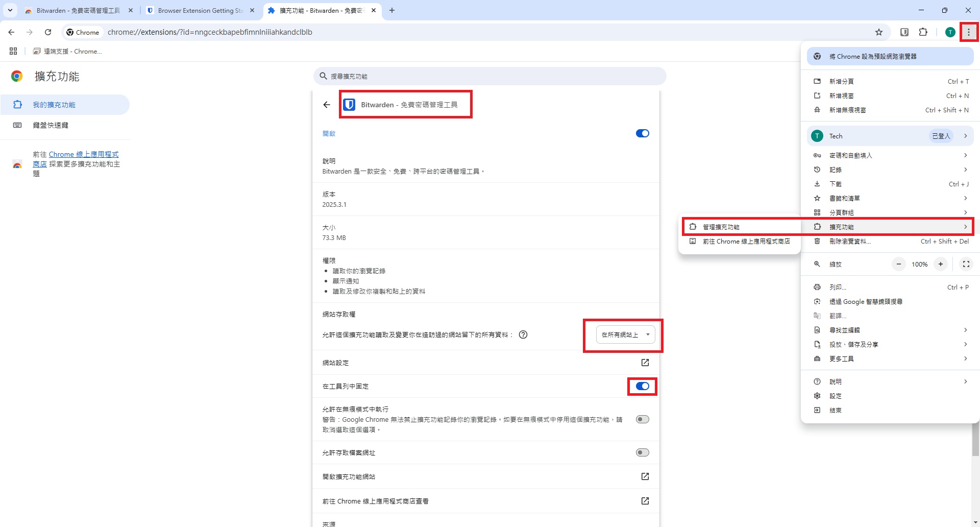Open the Bitwarden extension toolbar icon

[903, 32]
